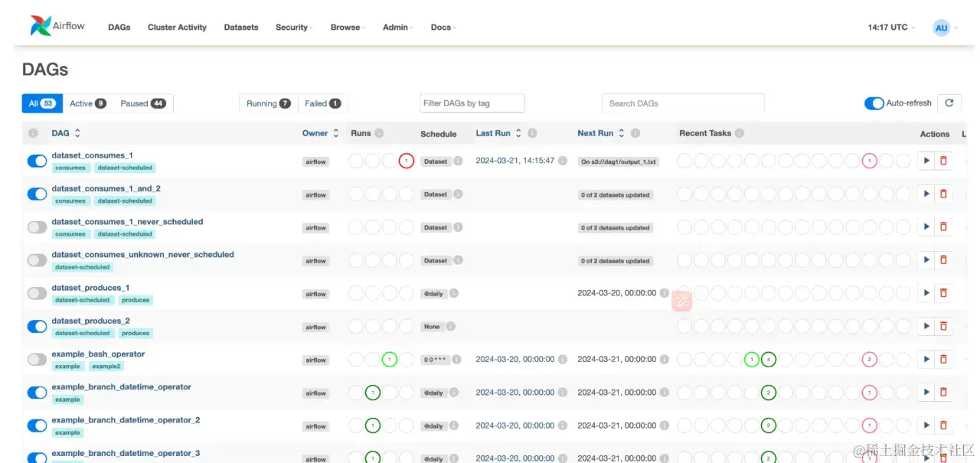Click the Search DAGs input field
The image size is (980, 463).
[683, 103]
